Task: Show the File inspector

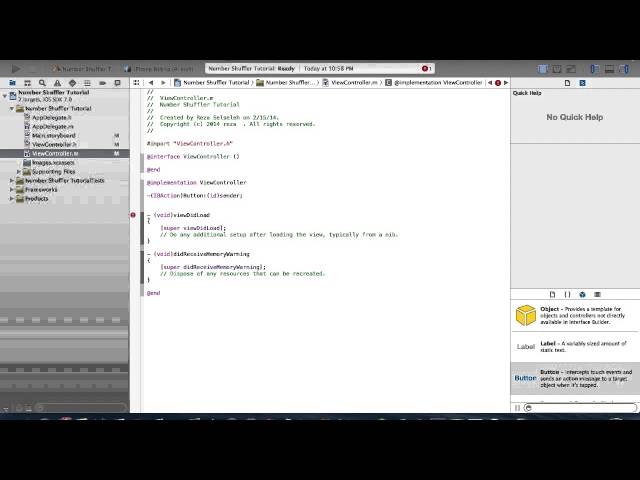Action: tap(567, 83)
